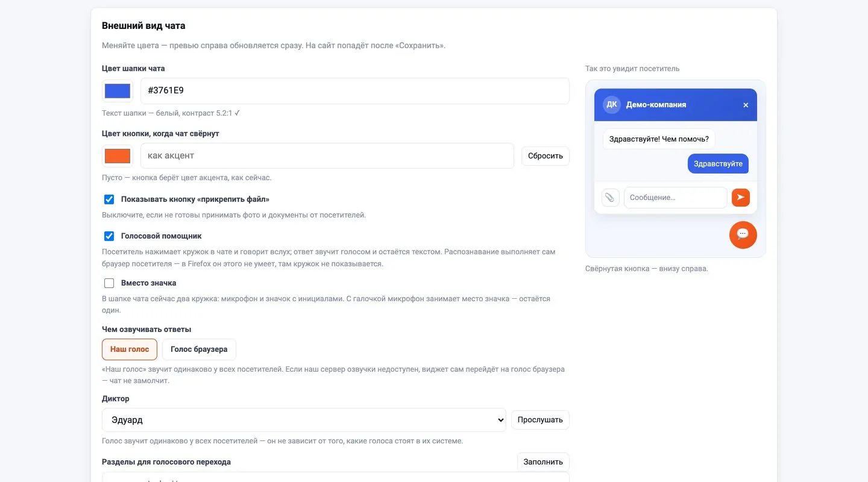
Task: Click the «Внешний вид чата» heading
Action: pyautogui.click(x=143, y=26)
